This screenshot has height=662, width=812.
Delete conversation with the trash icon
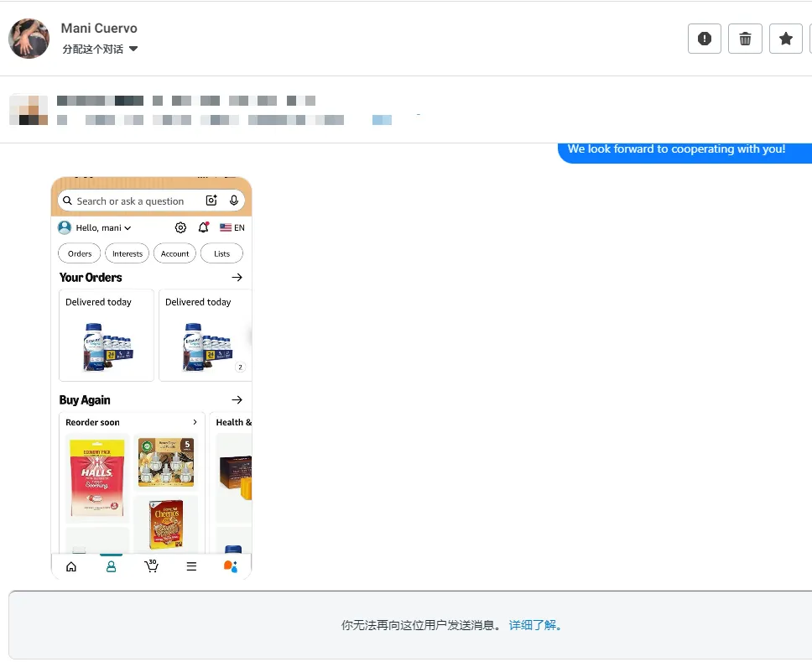[x=745, y=39]
